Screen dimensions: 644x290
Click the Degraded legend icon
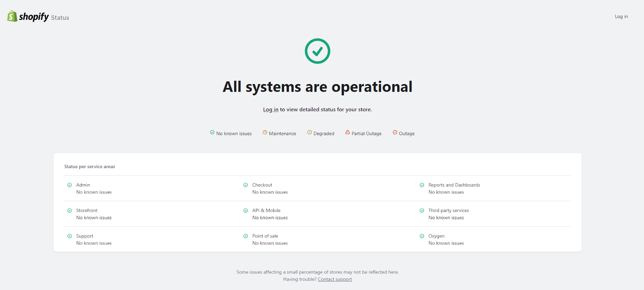(310, 132)
